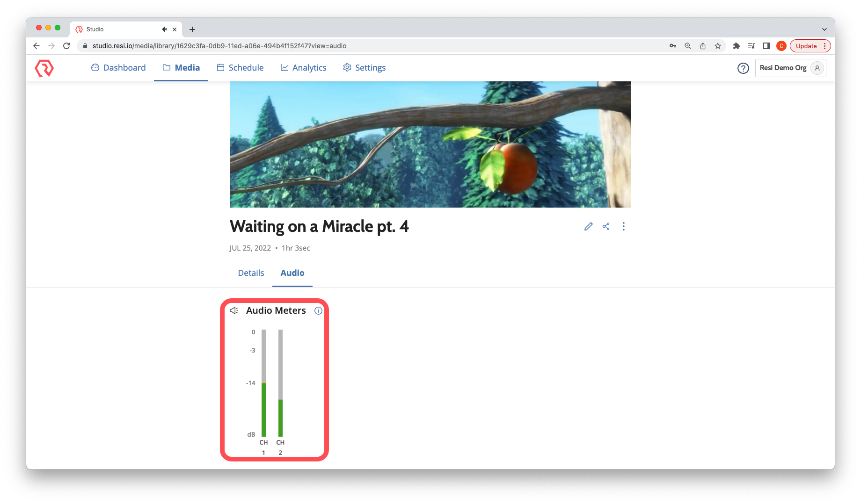Select the Audio tab
This screenshot has height=504, width=861.
(x=292, y=273)
